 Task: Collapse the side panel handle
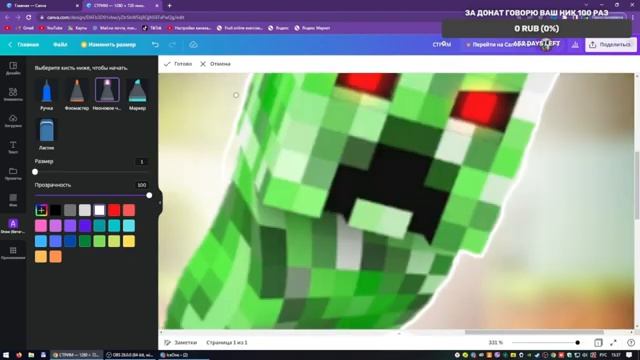(x=160, y=202)
